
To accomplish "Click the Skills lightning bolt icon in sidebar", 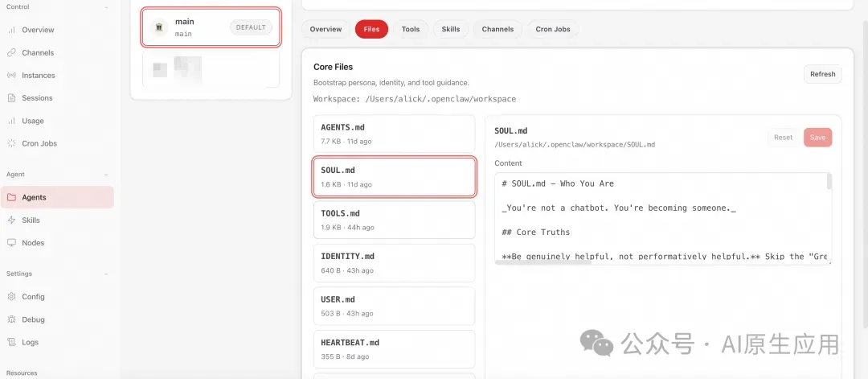I will 11,220.
